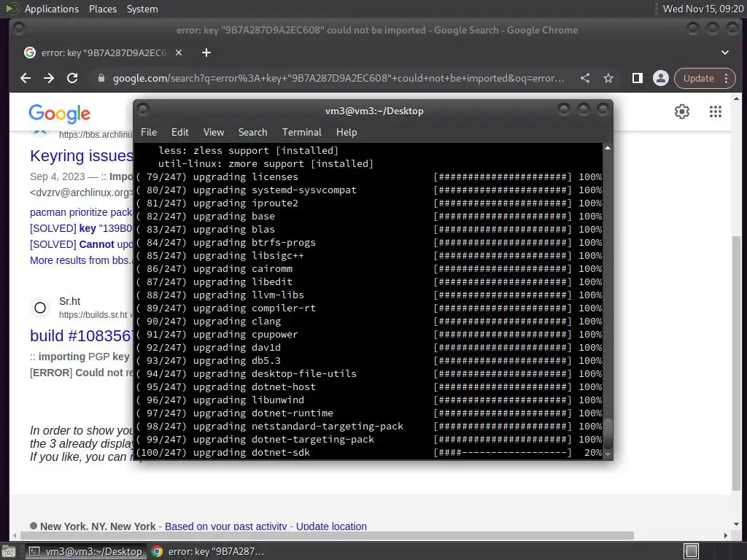
Task: Open the System menu in top panel
Action: 142,9
